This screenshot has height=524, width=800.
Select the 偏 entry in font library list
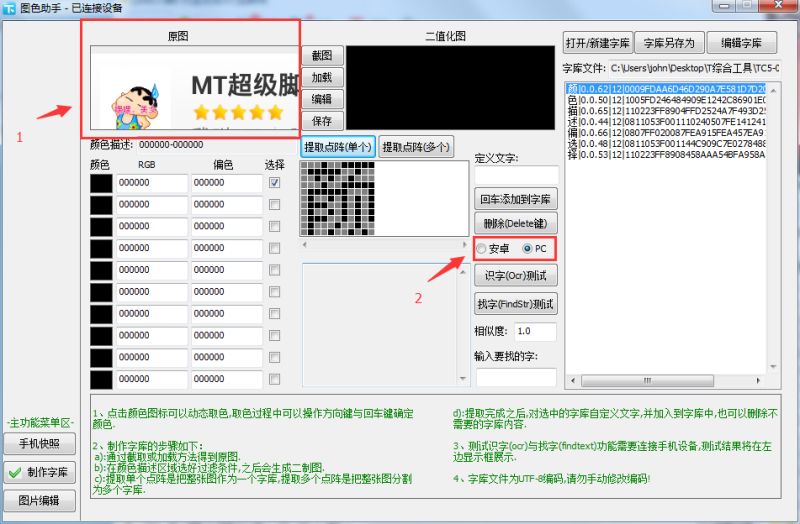click(666, 133)
